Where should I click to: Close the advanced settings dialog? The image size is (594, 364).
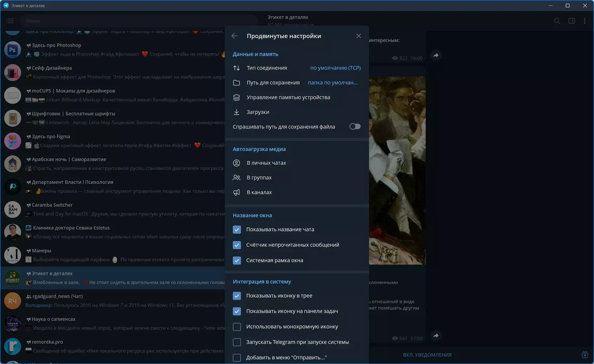pyautogui.click(x=359, y=36)
